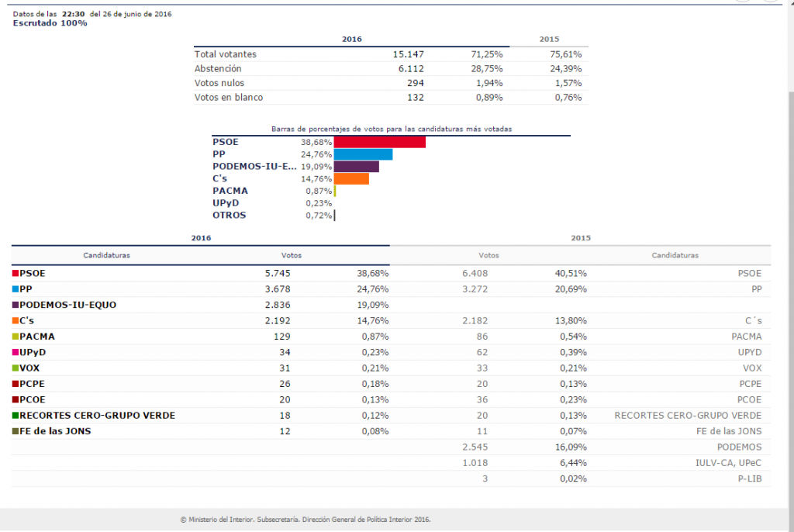Click 'IULV-CA, UPeC' in the 2015 column
The width and height of the screenshot is (794, 532).
[729, 463]
